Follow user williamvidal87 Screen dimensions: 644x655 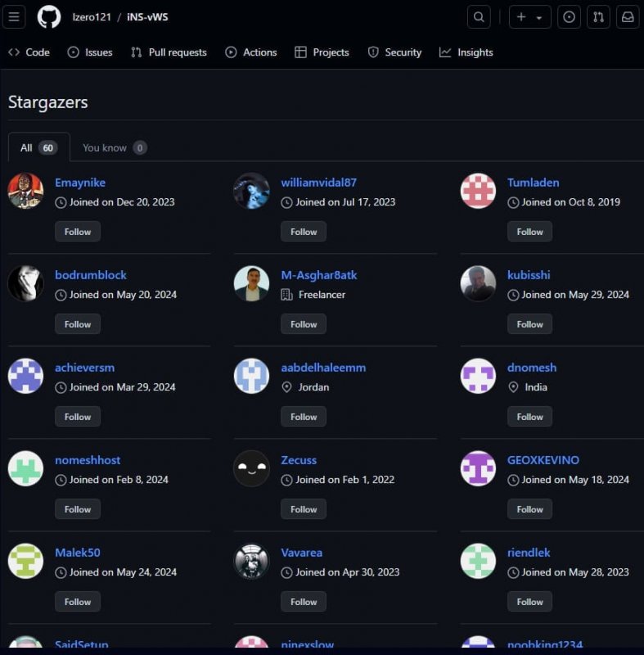pos(304,232)
